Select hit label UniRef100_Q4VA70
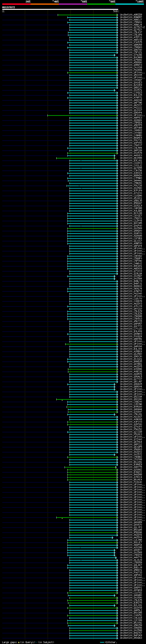 coord(131,525)
